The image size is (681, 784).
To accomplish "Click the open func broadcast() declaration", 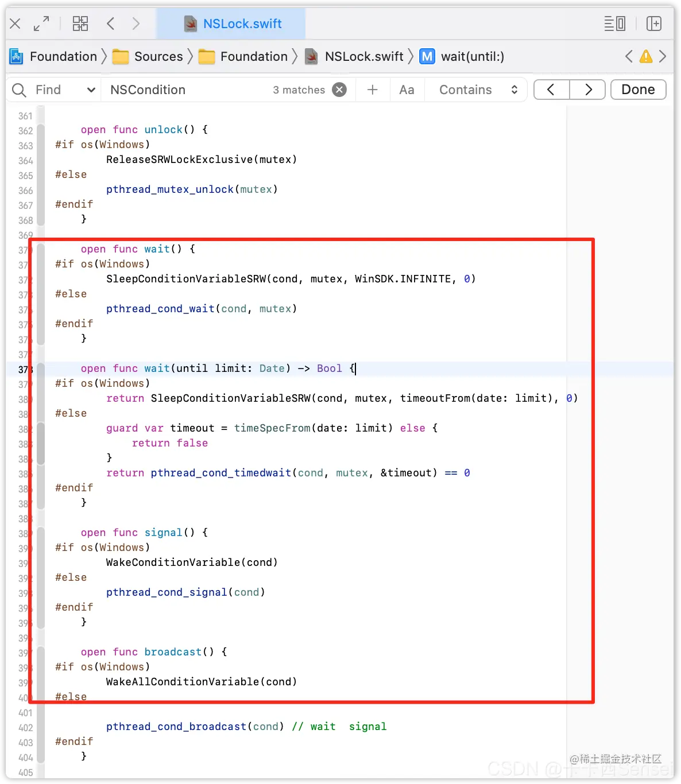I will (154, 652).
